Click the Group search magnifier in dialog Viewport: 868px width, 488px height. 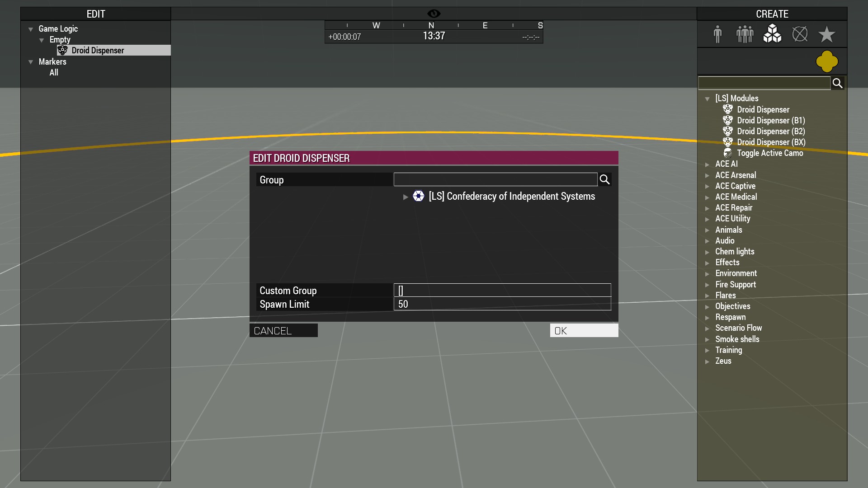pyautogui.click(x=604, y=180)
